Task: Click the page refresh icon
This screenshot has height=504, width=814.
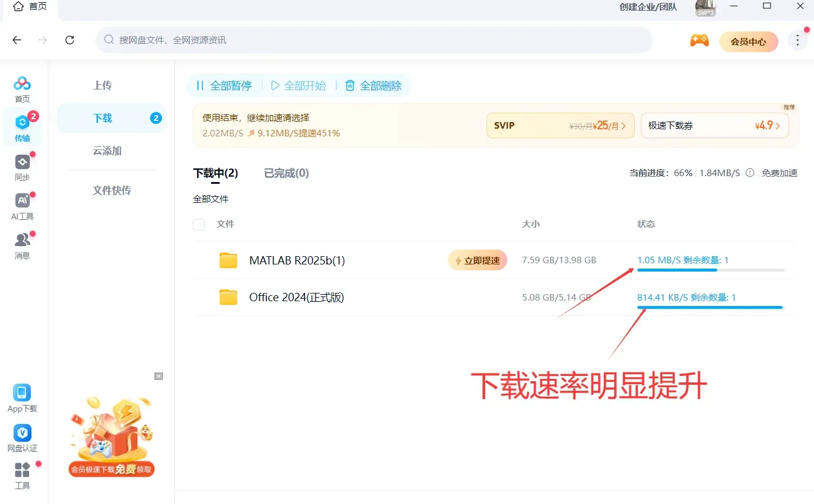Action: [x=69, y=40]
